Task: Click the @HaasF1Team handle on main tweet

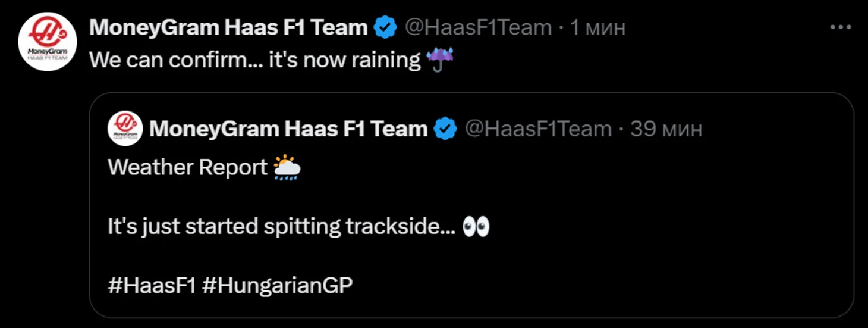Action: [x=478, y=27]
